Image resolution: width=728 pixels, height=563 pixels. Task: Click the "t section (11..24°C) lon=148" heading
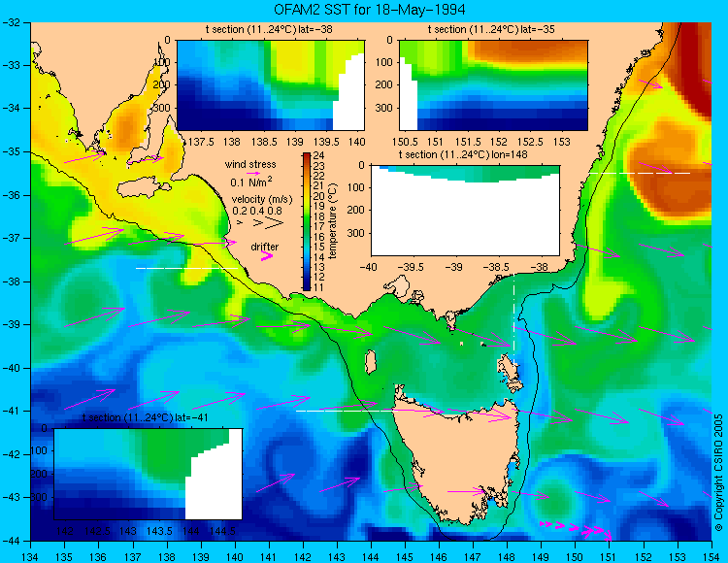pos(463,154)
